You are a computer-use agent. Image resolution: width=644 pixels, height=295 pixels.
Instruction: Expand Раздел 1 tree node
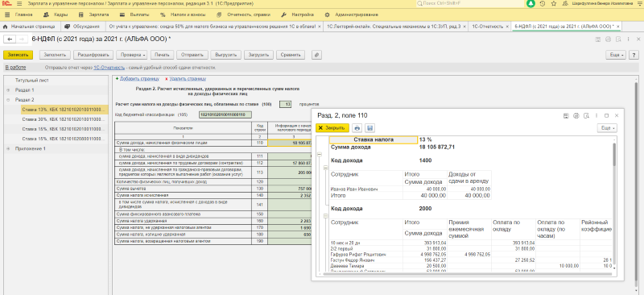[x=8, y=89]
